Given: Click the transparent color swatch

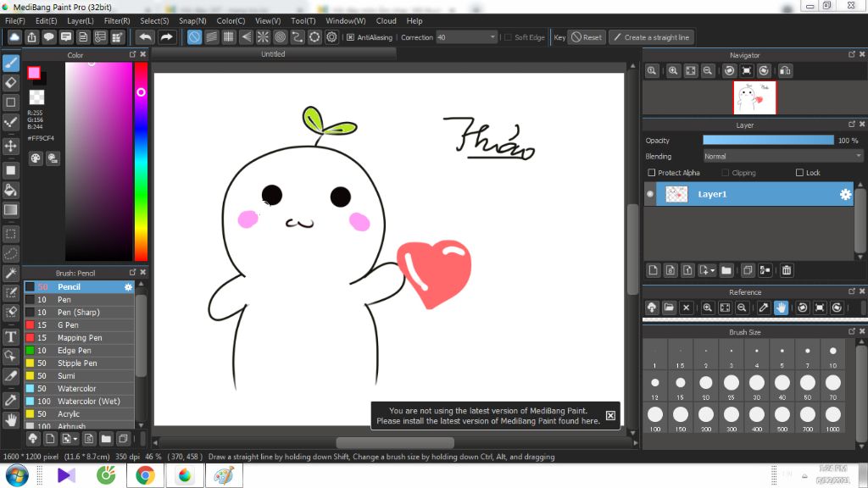Looking at the screenshot, I should tap(36, 97).
